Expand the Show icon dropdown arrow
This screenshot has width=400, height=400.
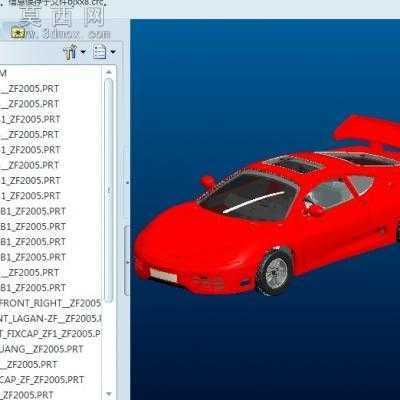coord(113,52)
